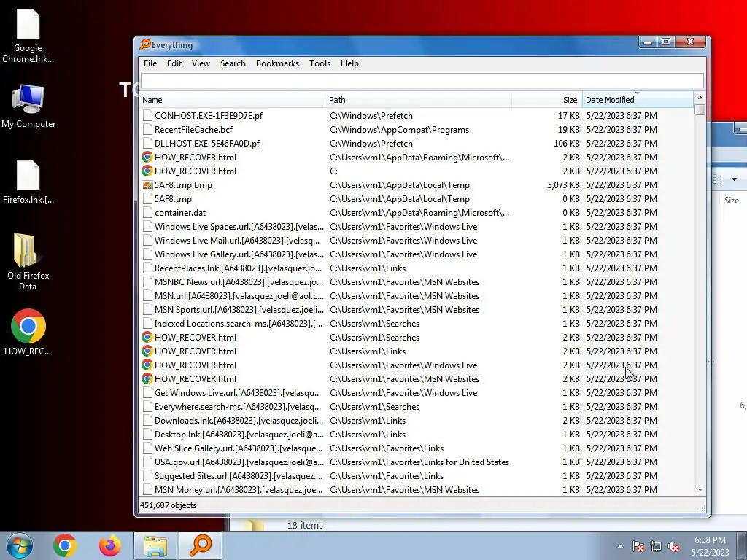
Task: Click the muted volume tray icon
Action: (673, 546)
